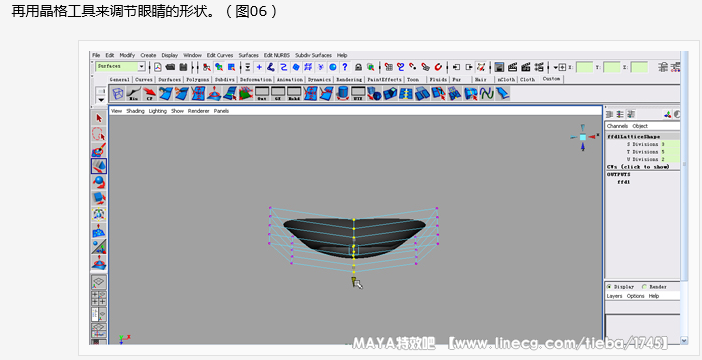Switch to the Polygons shelf tab
The width and height of the screenshot is (702, 360).
click(x=197, y=79)
